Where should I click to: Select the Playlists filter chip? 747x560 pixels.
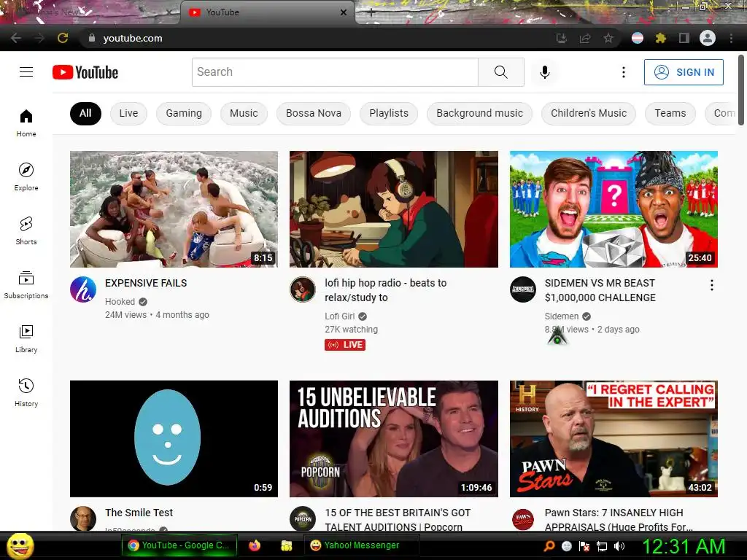[389, 113]
